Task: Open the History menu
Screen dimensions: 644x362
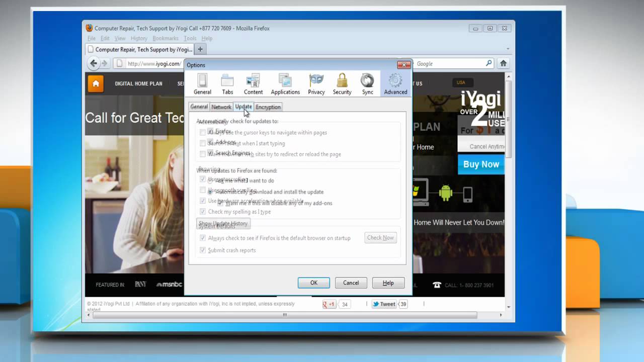Action: coord(139,38)
